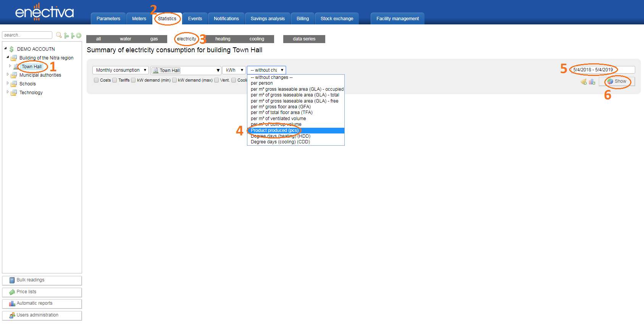The height and width of the screenshot is (331, 644).
Task: Click the Schools folder icon
Action: tap(14, 84)
